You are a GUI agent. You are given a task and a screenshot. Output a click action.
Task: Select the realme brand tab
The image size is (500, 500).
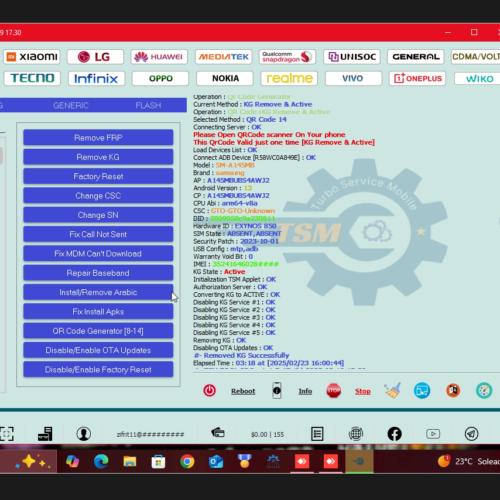[289, 78]
